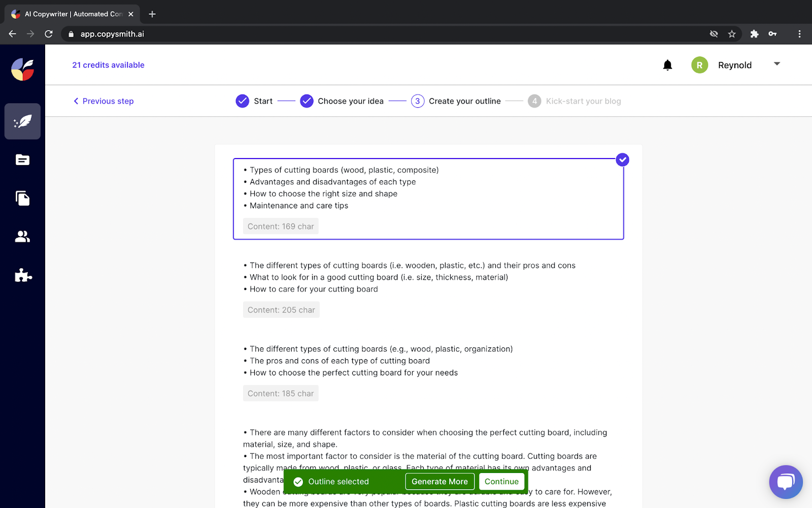812x508 pixels.
Task: Click 'How to choose the right size and shape'
Action: (320, 194)
